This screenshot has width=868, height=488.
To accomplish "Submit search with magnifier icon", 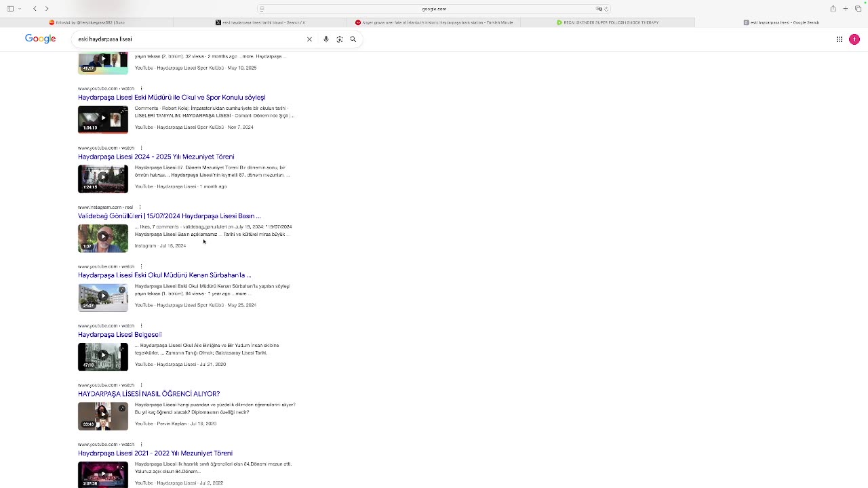I will pos(353,39).
